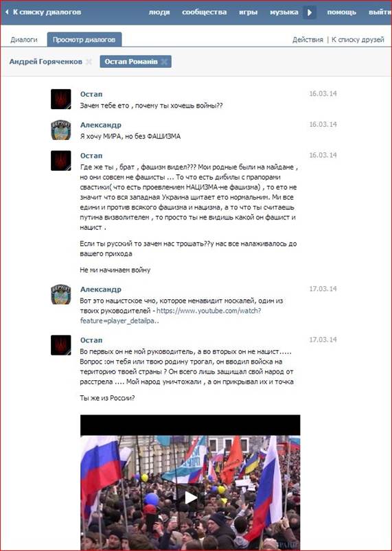
Task: Click Александр's avatar next to the YouTube message
Action: coord(61,294)
